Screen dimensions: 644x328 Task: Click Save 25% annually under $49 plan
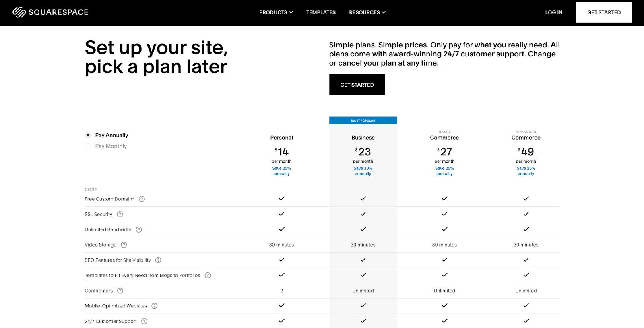[526, 171]
